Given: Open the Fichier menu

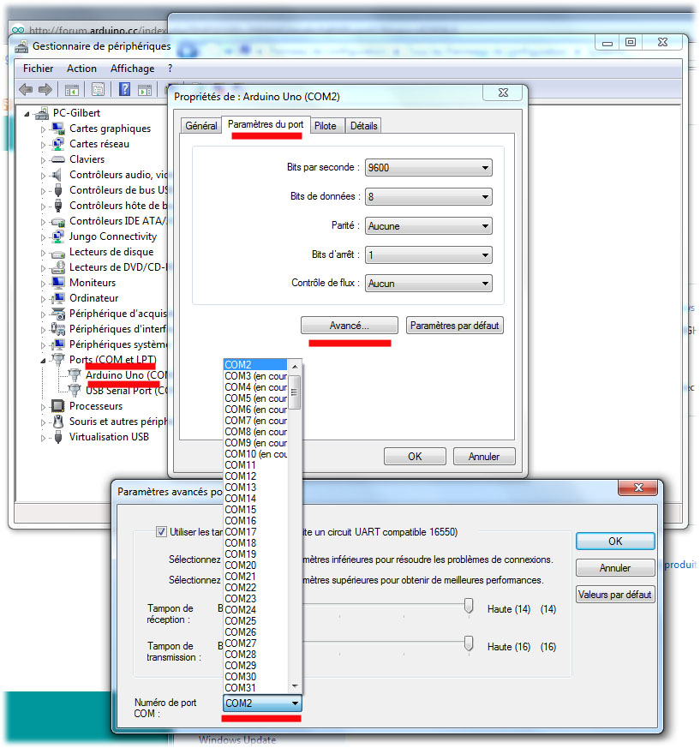Looking at the screenshot, I should pos(38,68).
